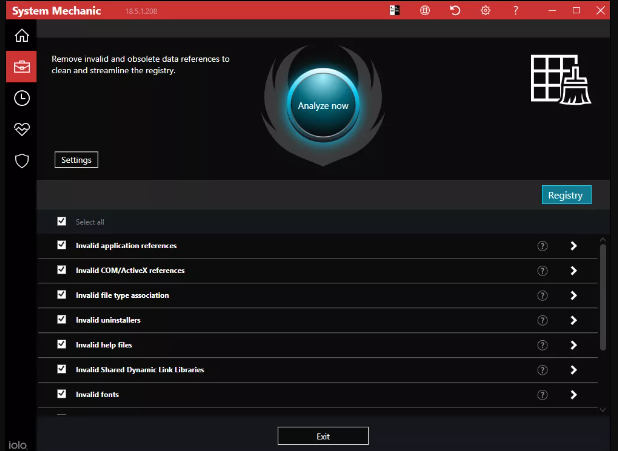
Task: Go to the Home dashboard icon
Action: pos(22,35)
